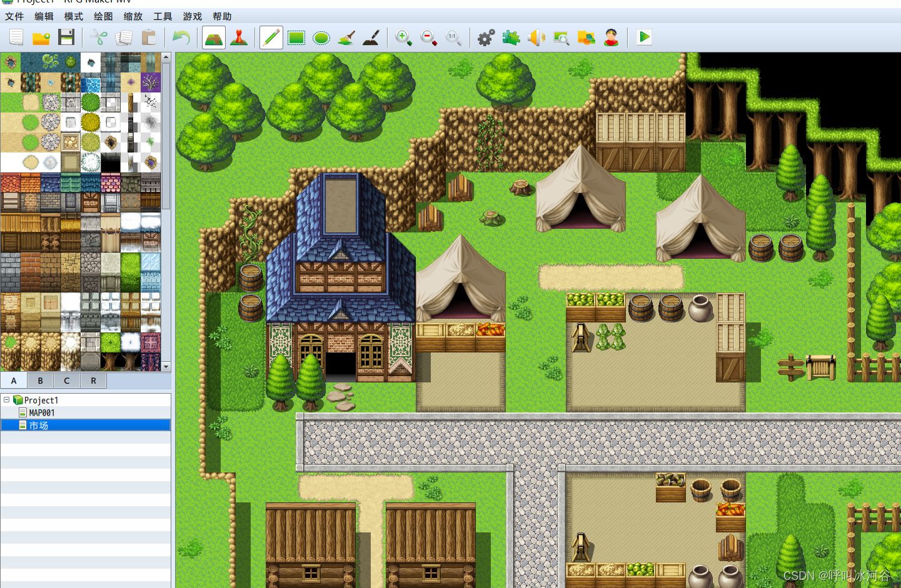Image resolution: width=901 pixels, height=588 pixels.
Task: Open the 编辑 menu
Action: [x=44, y=16]
